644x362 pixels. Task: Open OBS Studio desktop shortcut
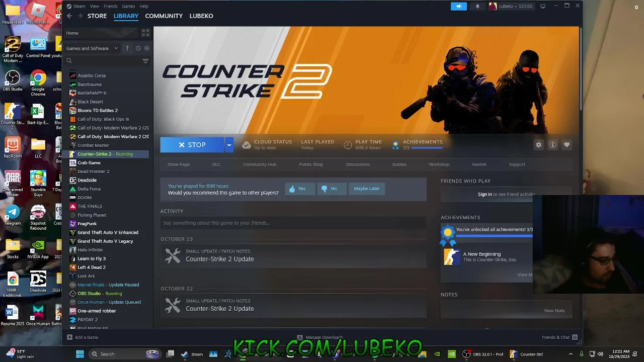point(13,81)
